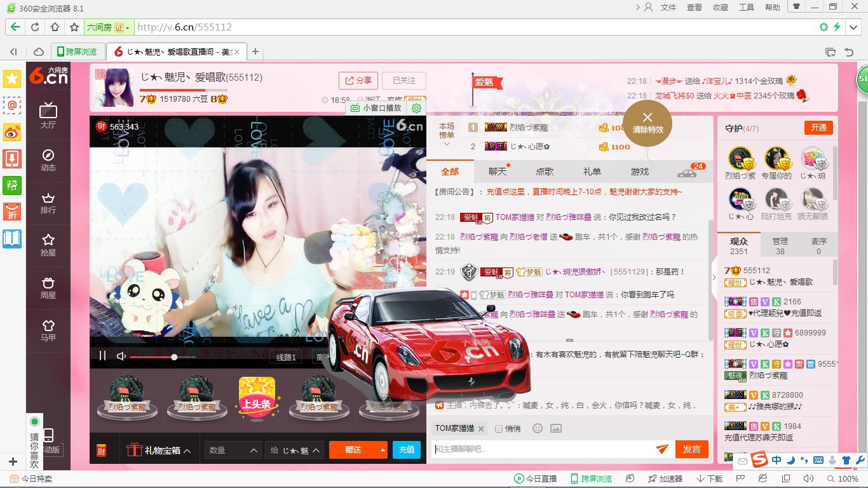The height and width of the screenshot is (488, 868).
Task: Click the blue 充值 recharge button
Action: point(407,449)
